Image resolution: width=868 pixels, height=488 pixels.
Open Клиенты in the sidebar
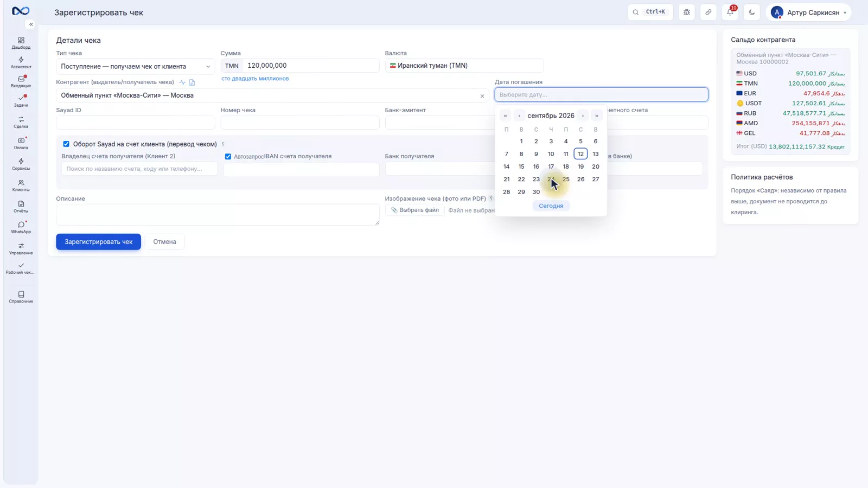coord(21,186)
